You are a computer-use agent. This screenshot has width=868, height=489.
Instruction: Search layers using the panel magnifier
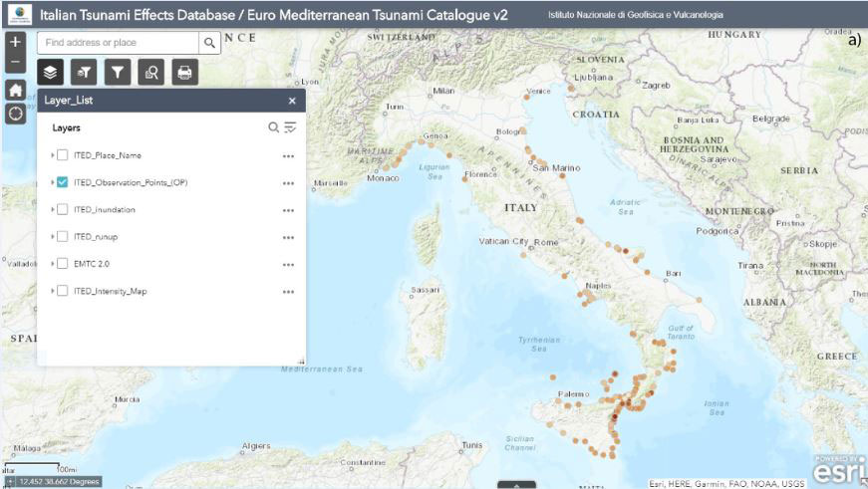[x=274, y=127]
